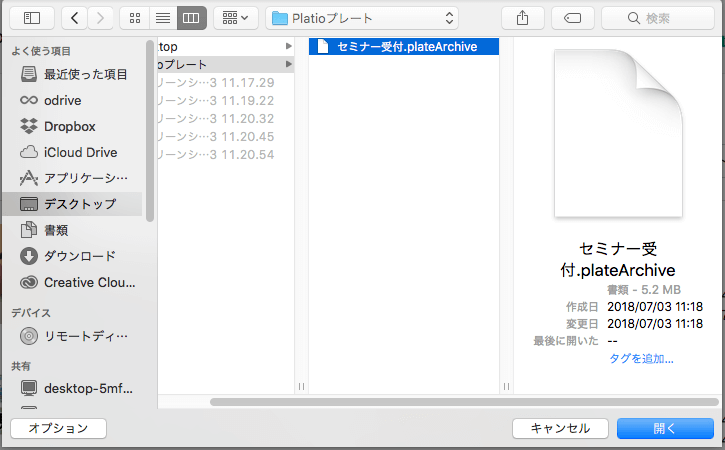Select the column view button

[x=192, y=18]
